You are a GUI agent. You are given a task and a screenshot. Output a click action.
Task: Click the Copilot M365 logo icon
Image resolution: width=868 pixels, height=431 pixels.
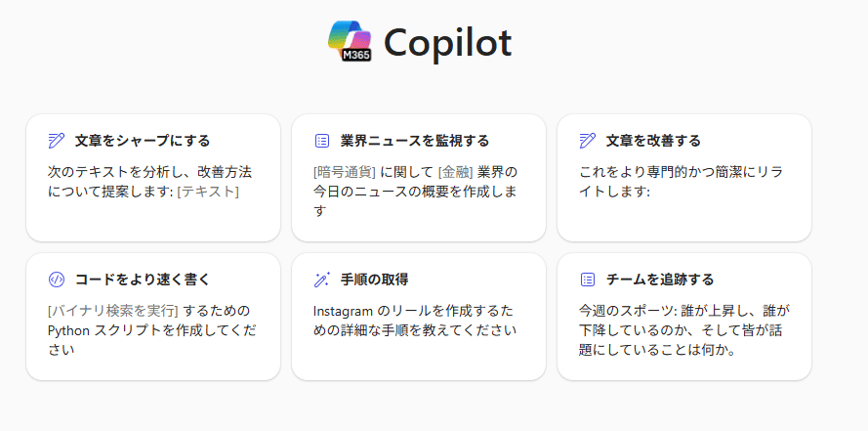[x=350, y=41]
